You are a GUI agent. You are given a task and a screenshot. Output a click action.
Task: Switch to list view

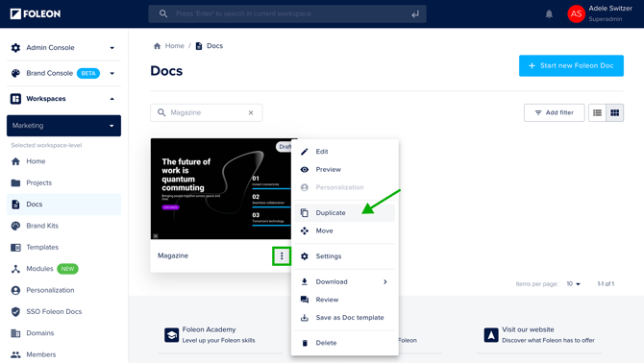[x=597, y=112]
